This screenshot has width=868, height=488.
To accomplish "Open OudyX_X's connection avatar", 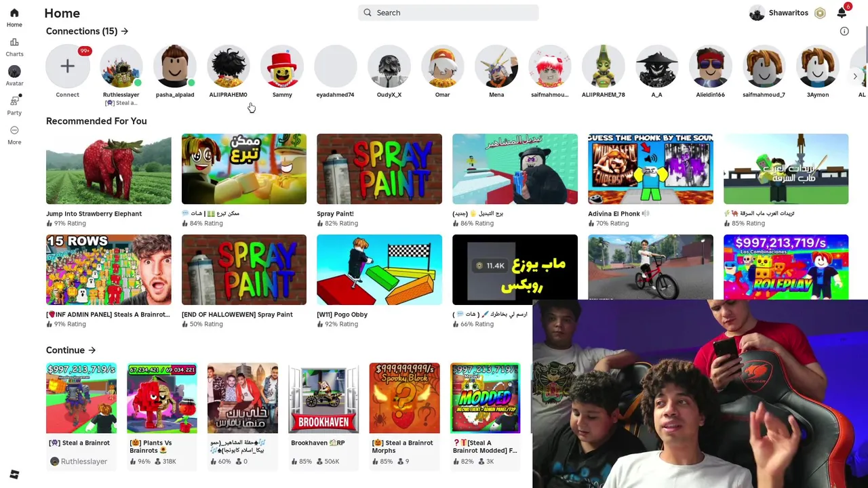I will [389, 66].
